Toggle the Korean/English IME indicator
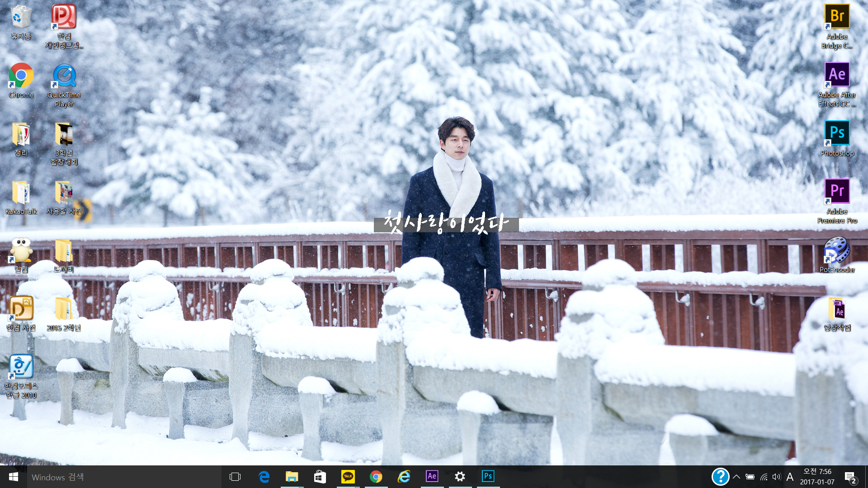868x488 pixels. coord(790,477)
